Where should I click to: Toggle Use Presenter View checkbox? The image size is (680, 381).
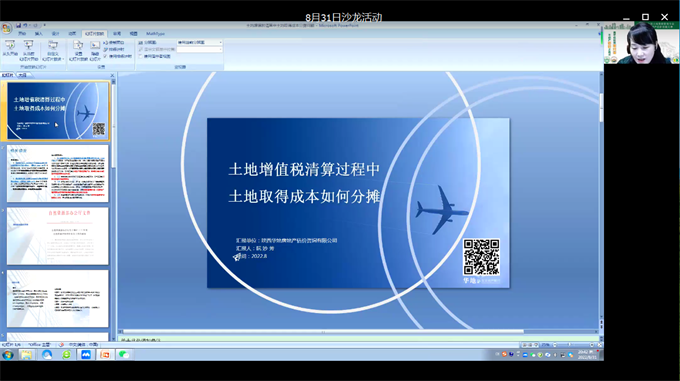click(x=141, y=56)
